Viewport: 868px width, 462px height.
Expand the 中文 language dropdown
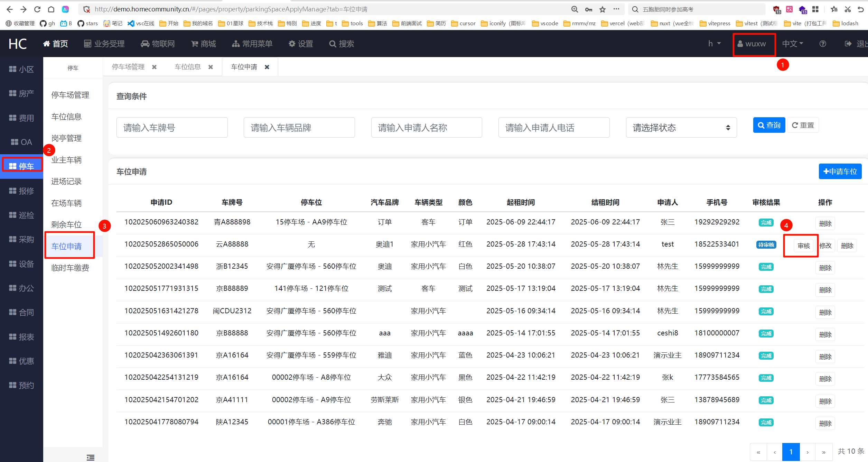[792, 44]
